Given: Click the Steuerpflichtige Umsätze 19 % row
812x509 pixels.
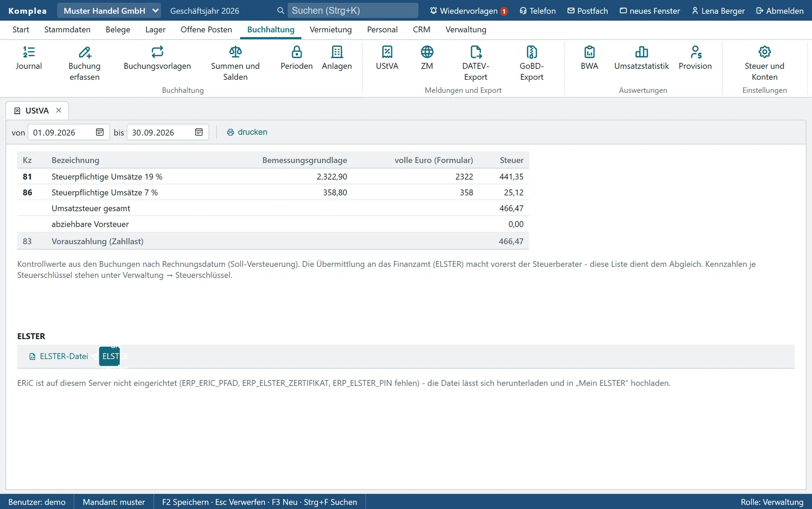Looking at the screenshot, I should point(273,176).
